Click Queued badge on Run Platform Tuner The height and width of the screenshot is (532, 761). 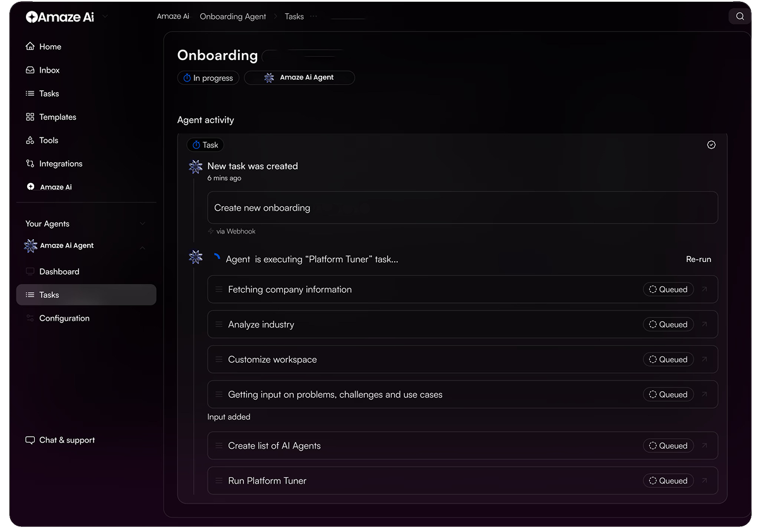tap(668, 481)
